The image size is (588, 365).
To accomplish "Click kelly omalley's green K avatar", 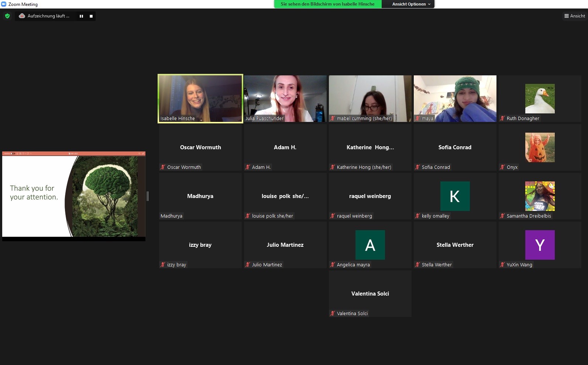I will tap(455, 196).
